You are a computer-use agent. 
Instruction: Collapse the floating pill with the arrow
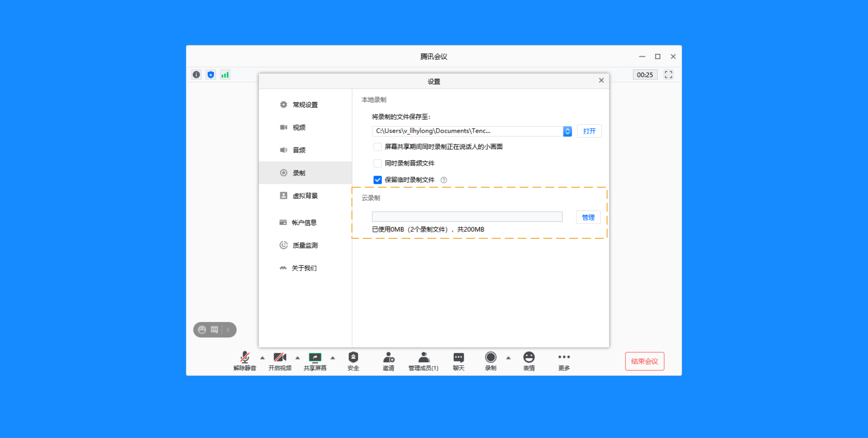(x=228, y=330)
